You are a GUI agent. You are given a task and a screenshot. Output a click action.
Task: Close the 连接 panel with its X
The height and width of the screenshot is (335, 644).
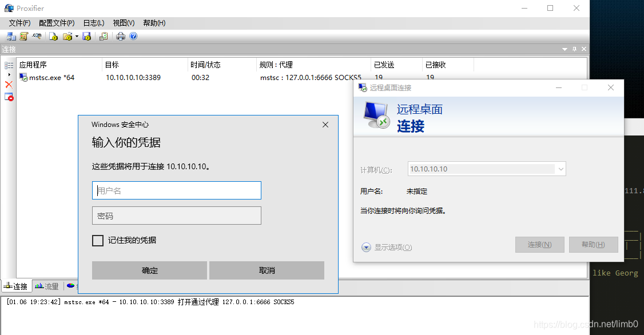(x=584, y=49)
